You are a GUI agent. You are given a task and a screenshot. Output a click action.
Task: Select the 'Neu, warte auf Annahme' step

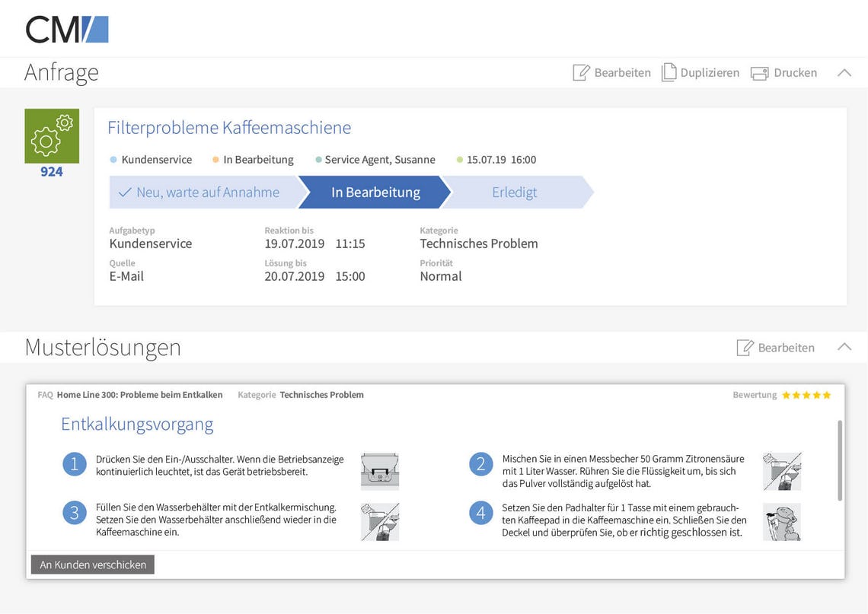[200, 192]
